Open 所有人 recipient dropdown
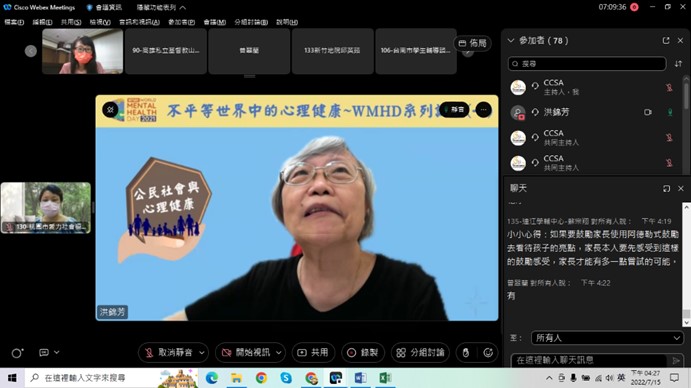691x388 pixels. 607,338
